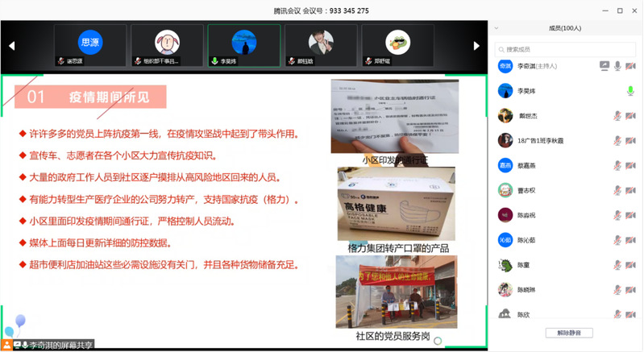Click the green microphone icon next to 李昊炜

pos(630,91)
